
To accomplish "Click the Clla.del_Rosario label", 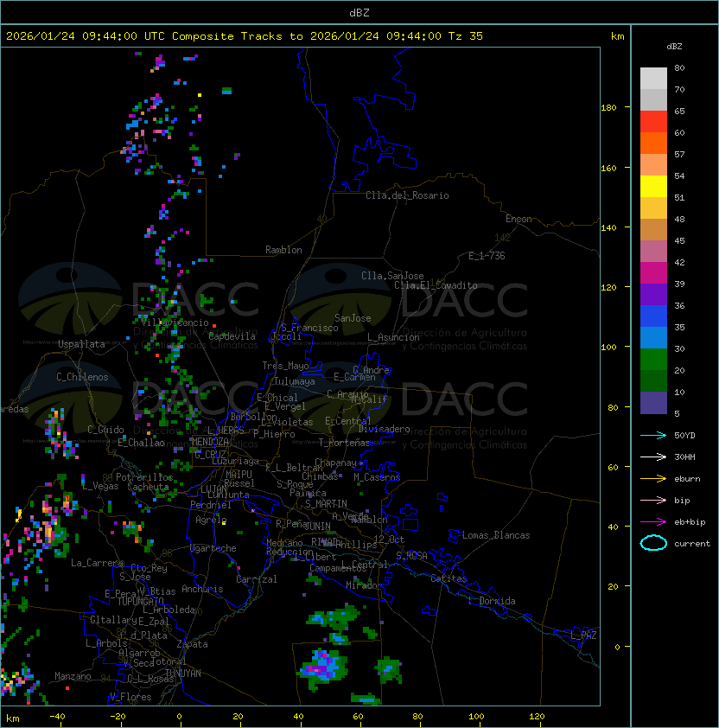I will click(407, 195).
